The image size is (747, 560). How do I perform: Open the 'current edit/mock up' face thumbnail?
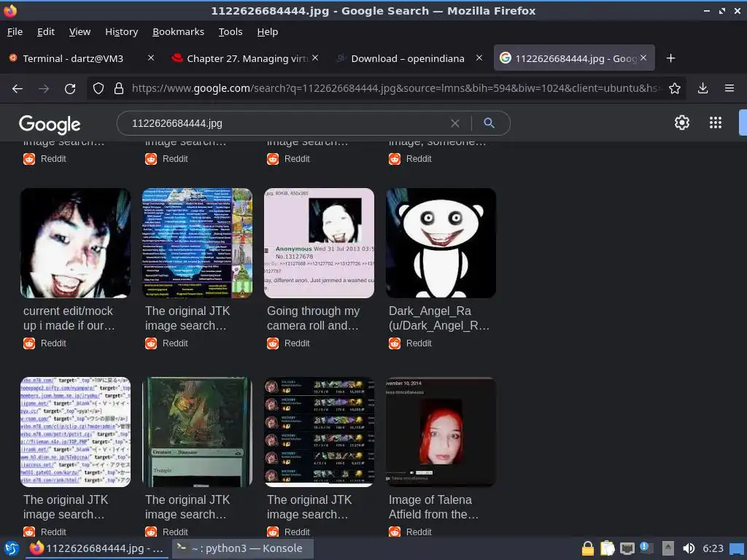pyautogui.click(x=75, y=243)
